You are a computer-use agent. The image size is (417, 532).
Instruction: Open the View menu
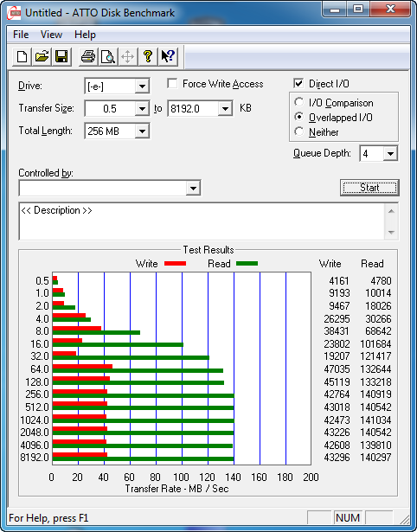(x=51, y=35)
